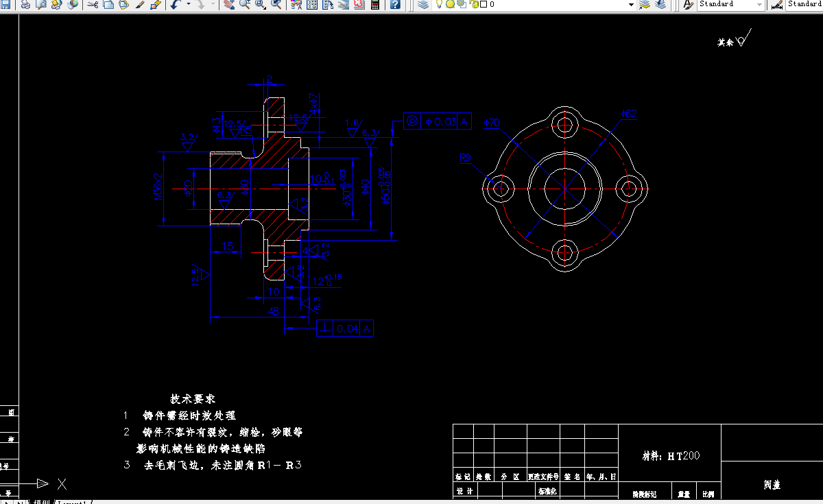Click the Plot Preview icon
The image size is (823, 504).
(x=40, y=5)
